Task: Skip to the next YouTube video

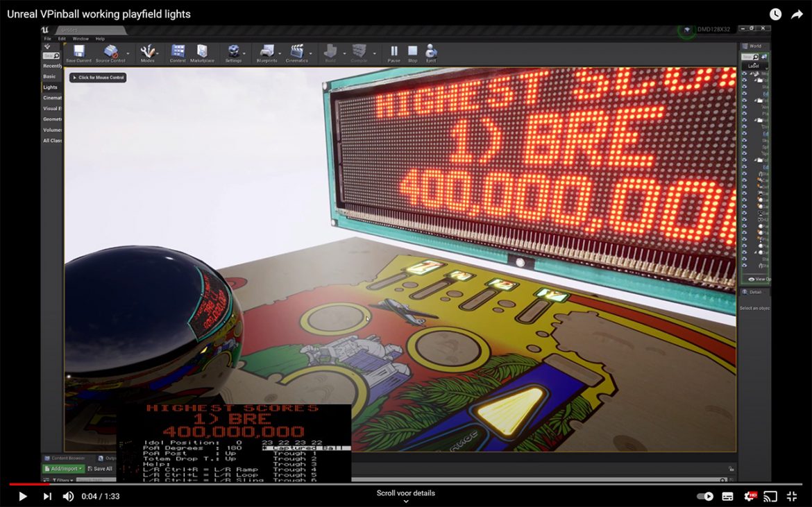Action: pos(47,496)
